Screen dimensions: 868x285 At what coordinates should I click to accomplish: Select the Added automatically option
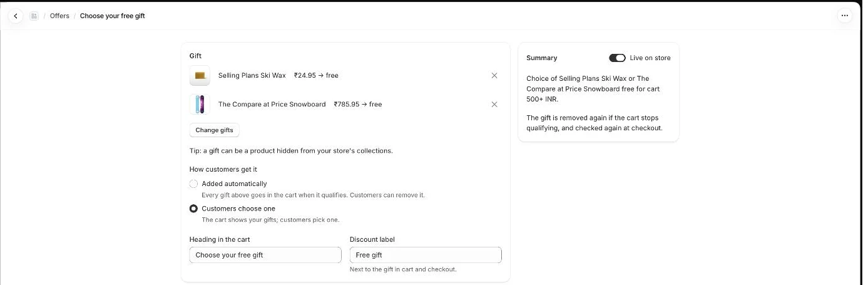(x=193, y=184)
